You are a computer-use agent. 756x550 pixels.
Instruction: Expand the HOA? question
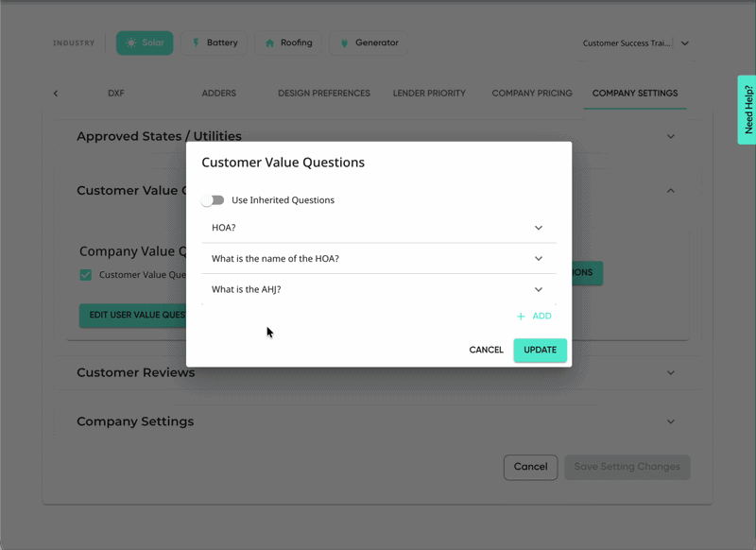538,228
